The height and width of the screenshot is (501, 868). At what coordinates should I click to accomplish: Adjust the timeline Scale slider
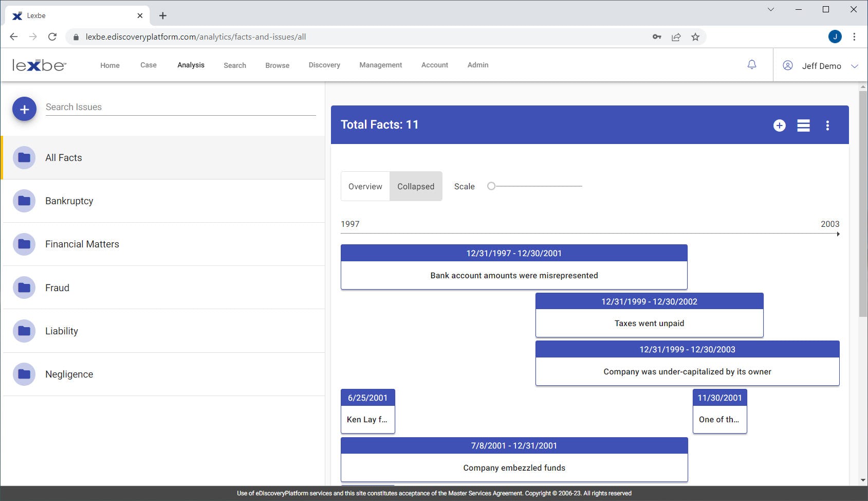tap(491, 186)
